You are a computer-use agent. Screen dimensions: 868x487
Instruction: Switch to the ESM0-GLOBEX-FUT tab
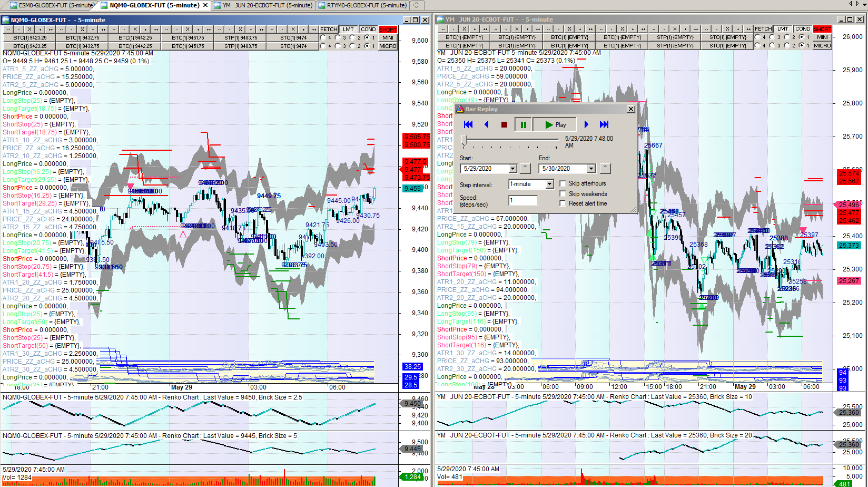pos(51,5)
